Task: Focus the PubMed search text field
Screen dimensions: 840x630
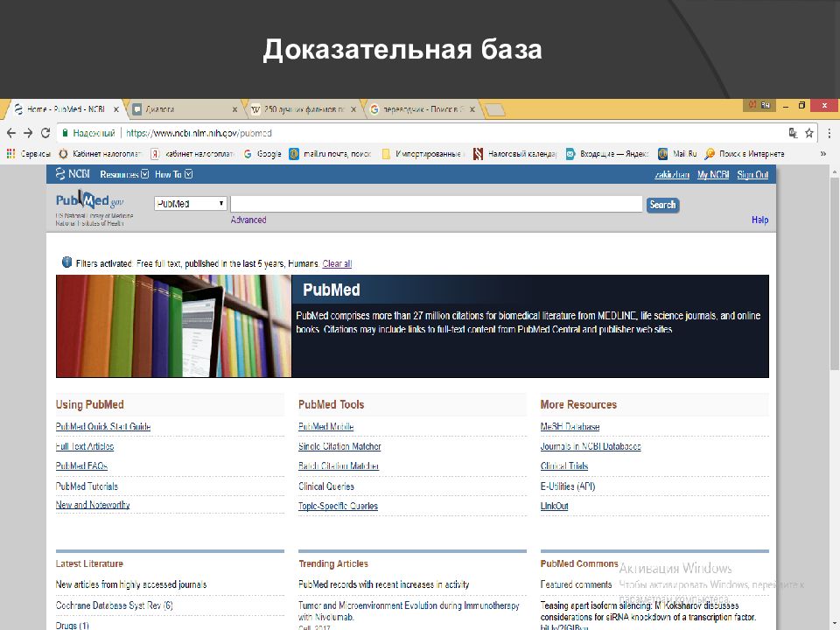Action: click(x=437, y=204)
